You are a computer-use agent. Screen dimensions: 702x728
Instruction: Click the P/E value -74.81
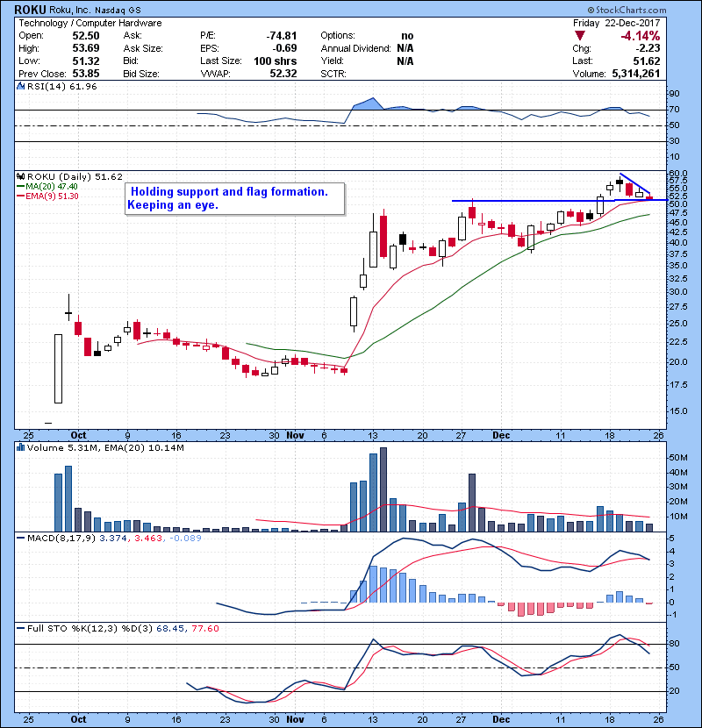click(282, 36)
